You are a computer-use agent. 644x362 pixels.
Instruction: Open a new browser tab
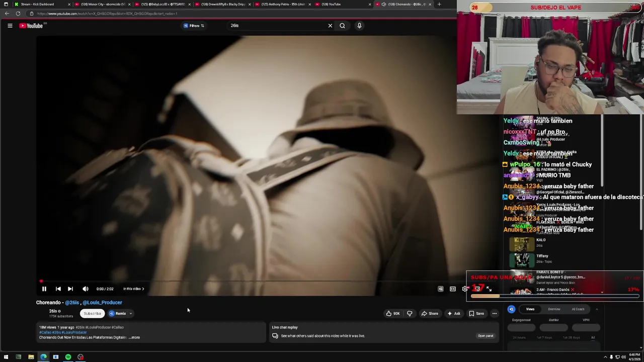[439, 4]
